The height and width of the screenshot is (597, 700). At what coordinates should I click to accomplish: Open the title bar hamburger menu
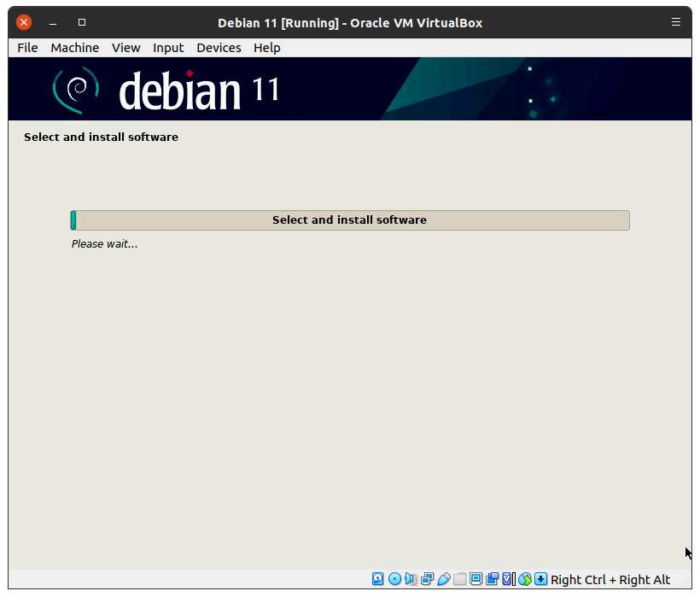(x=676, y=22)
